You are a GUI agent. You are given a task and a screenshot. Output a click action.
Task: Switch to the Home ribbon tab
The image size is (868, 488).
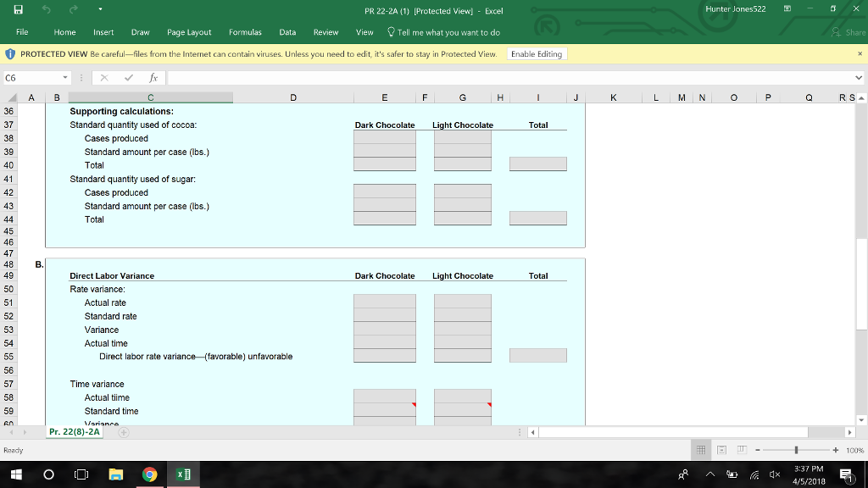click(64, 32)
